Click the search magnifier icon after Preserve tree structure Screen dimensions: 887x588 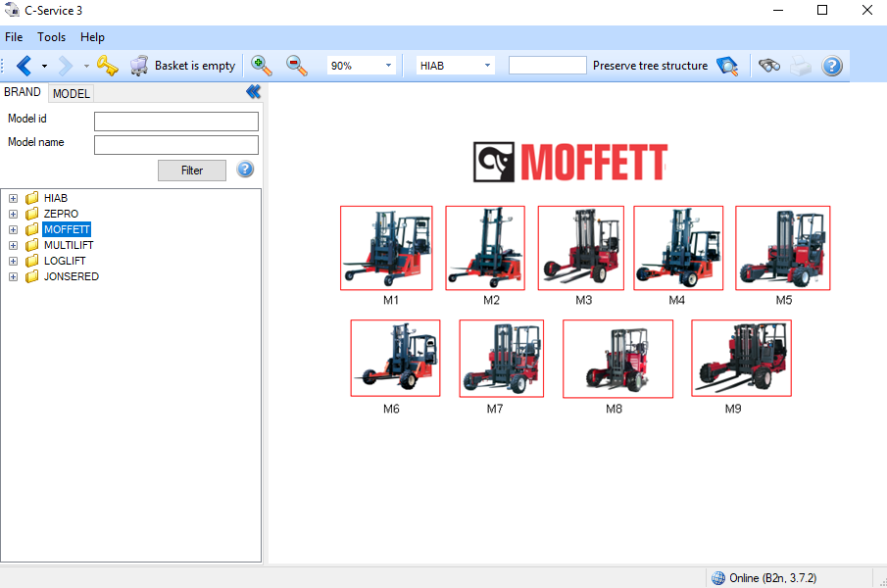[x=727, y=66]
